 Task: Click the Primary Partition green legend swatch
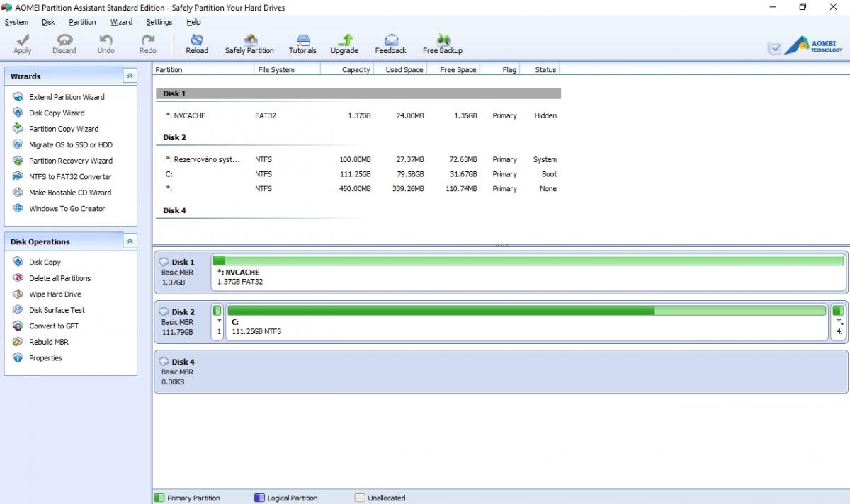tap(159, 498)
